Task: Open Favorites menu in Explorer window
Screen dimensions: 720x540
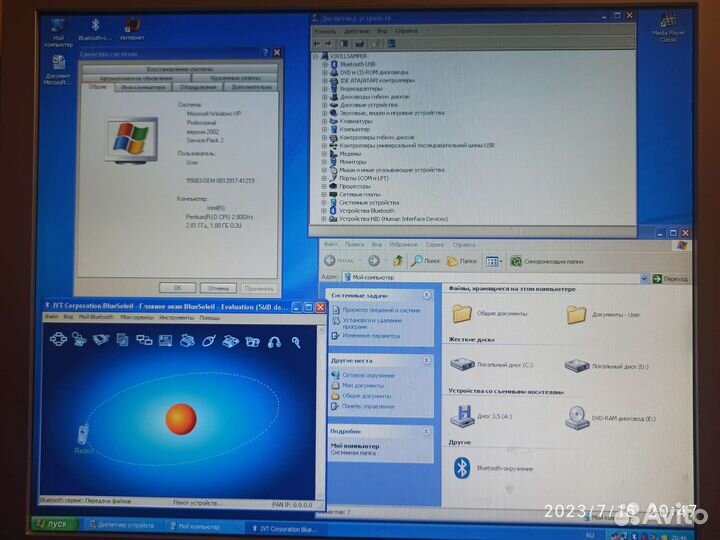Action: [403, 245]
